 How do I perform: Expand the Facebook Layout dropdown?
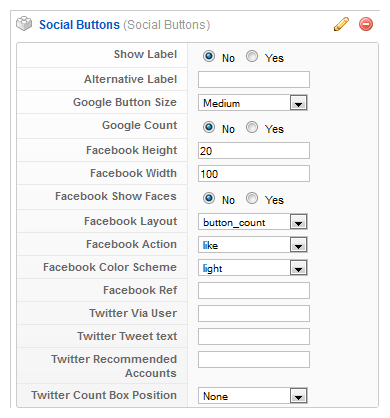coord(252,222)
